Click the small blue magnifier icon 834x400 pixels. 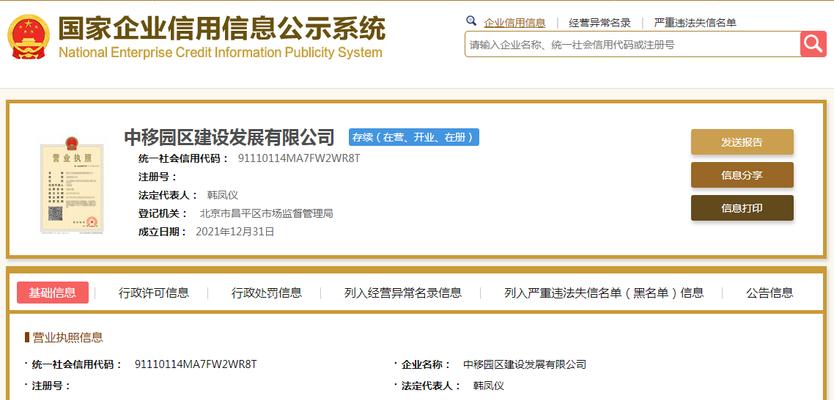pyautogui.click(x=471, y=21)
